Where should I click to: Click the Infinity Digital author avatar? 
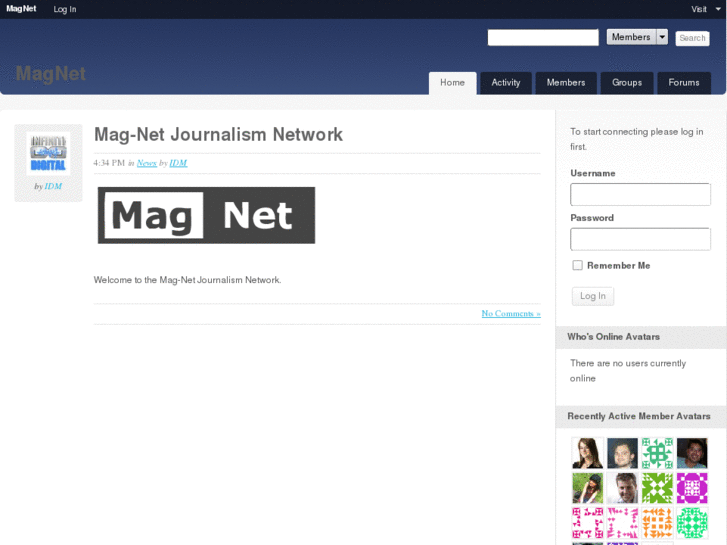coord(48,153)
